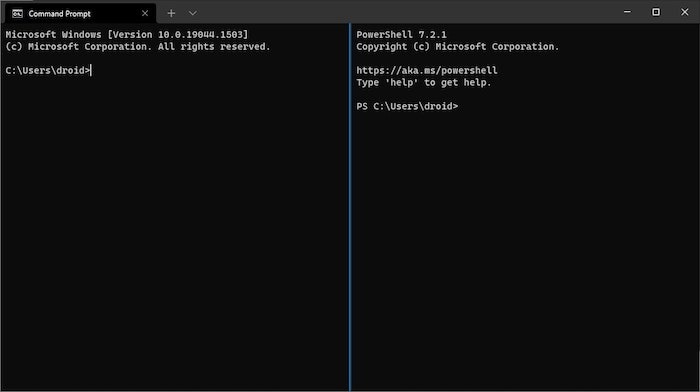Focus the C:\Users\droid> prompt line
Image resolution: width=700 pixels, height=392 pixels.
48,71
